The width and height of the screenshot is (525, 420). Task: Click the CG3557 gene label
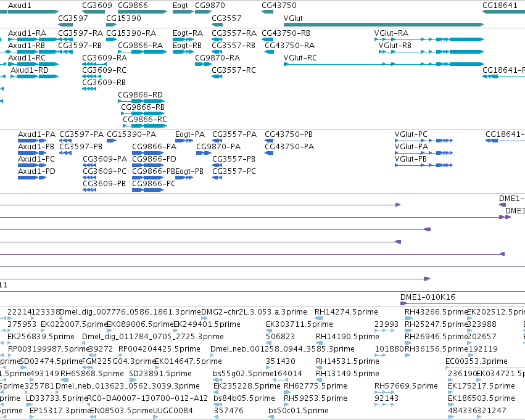pyautogui.click(x=226, y=18)
